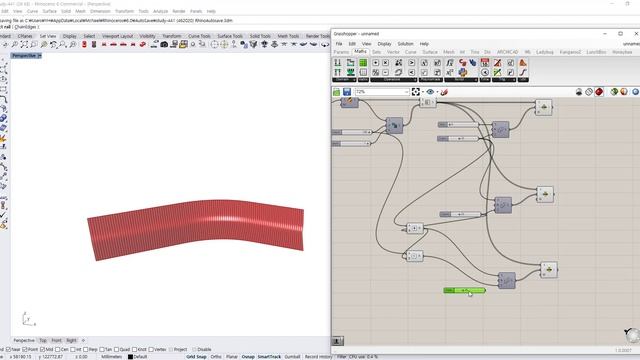640x360 pixels.
Task: Enable the Vertex osnap checkbox
Action: tap(151, 349)
